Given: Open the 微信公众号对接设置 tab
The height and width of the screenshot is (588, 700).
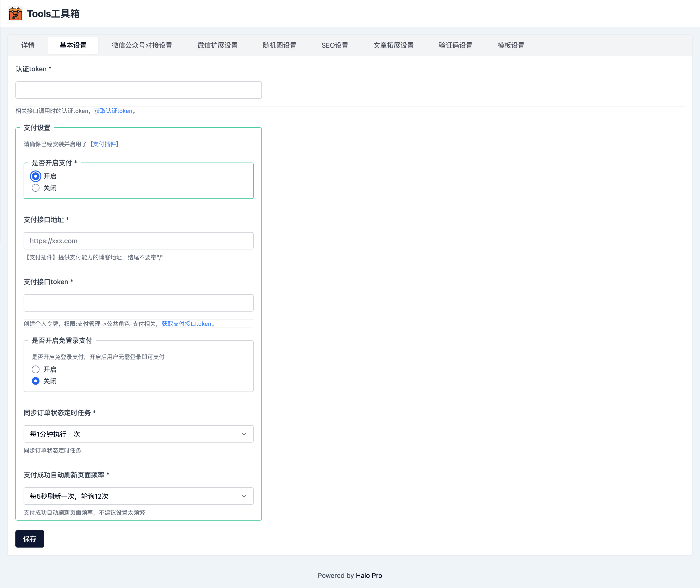Looking at the screenshot, I should [142, 45].
